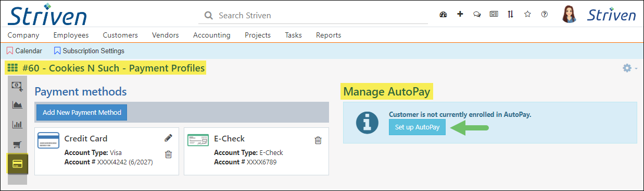Open the chat discussions icon

point(477,15)
